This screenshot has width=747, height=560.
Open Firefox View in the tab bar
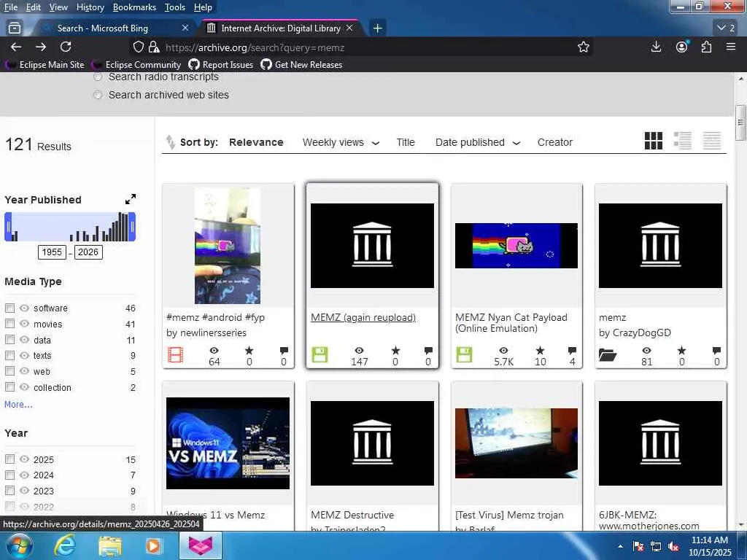tap(15, 28)
